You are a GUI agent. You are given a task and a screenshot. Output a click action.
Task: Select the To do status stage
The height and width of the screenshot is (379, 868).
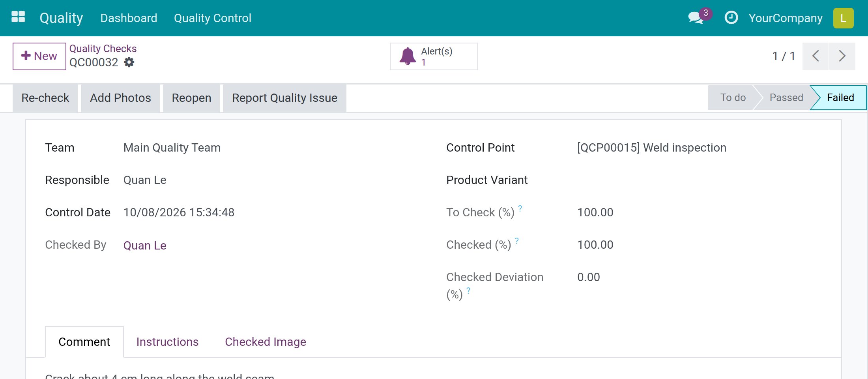pyautogui.click(x=733, y=98)
